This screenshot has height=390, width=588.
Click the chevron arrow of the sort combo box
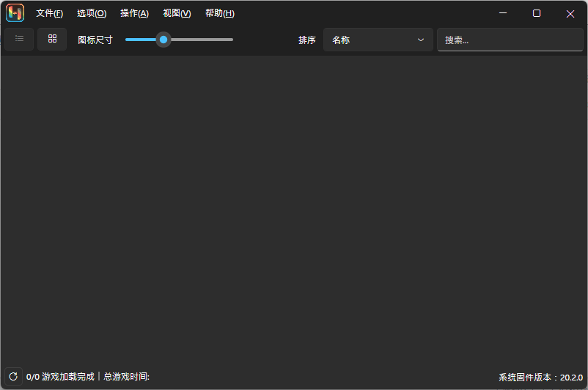pos(421,40)
